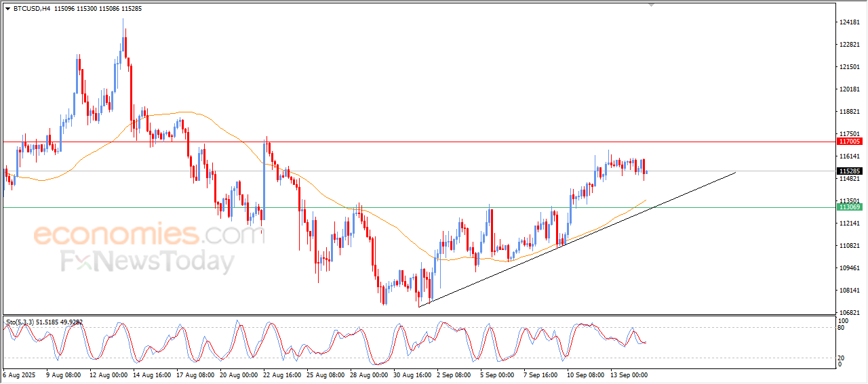Click the 7 Sep 16:00 time label
This screenshot has height=384, width=868.
541,374
